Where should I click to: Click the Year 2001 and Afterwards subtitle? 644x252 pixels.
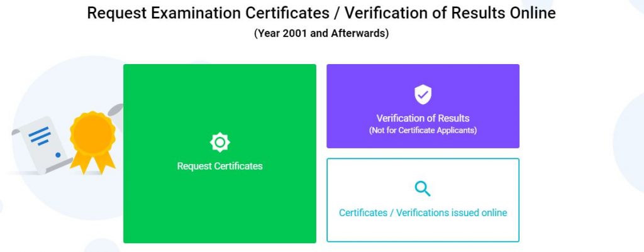(321, 33)
